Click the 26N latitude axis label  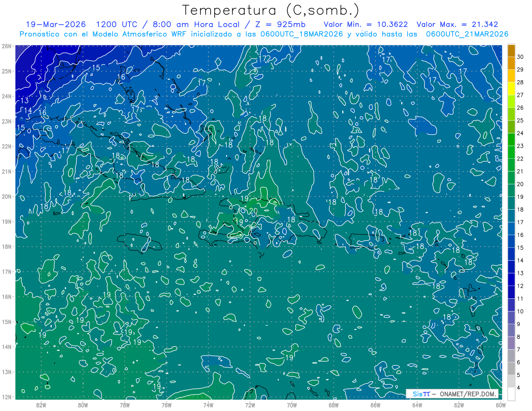click(6, 46)
